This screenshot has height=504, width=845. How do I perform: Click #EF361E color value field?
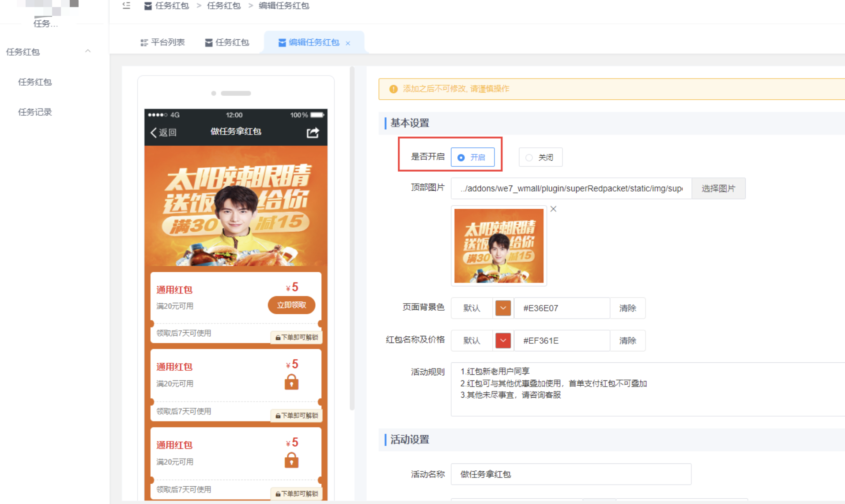562,341
